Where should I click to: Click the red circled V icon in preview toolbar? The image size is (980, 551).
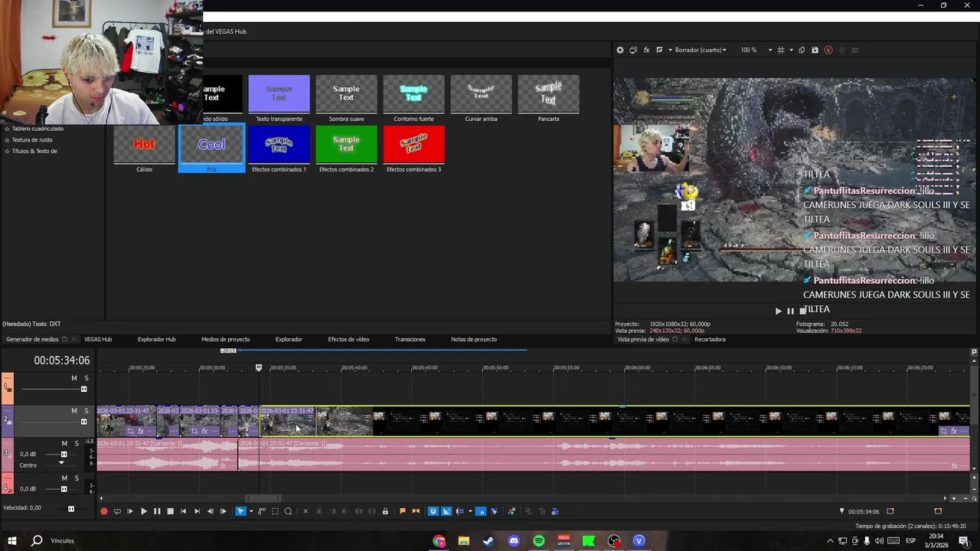(828, 50)
